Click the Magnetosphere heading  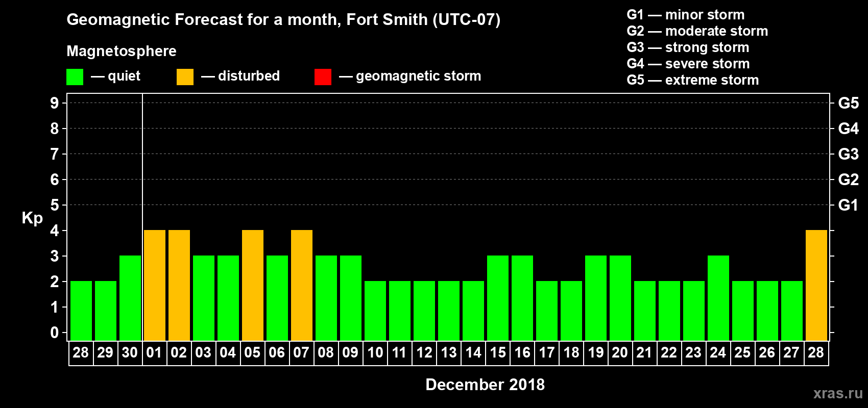122,51
